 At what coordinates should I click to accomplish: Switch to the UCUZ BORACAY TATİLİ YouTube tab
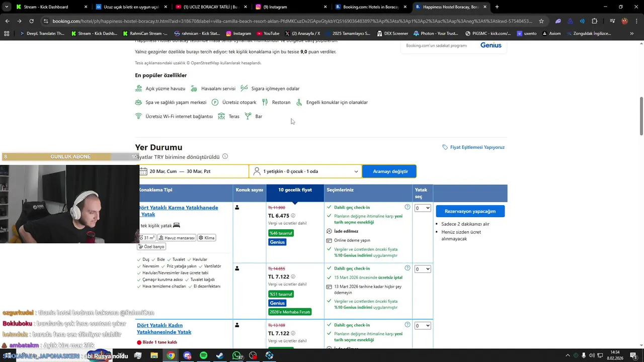pyautogui.click(x=210, y=7)
